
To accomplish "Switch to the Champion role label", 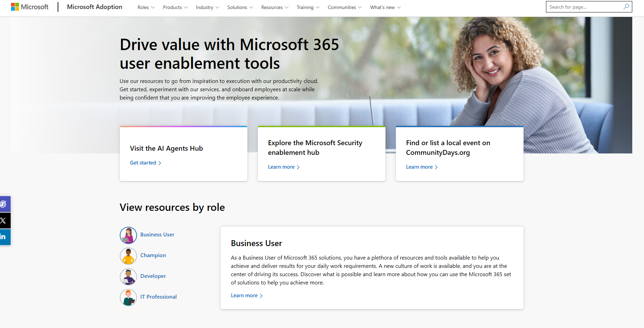I will 153,255.
